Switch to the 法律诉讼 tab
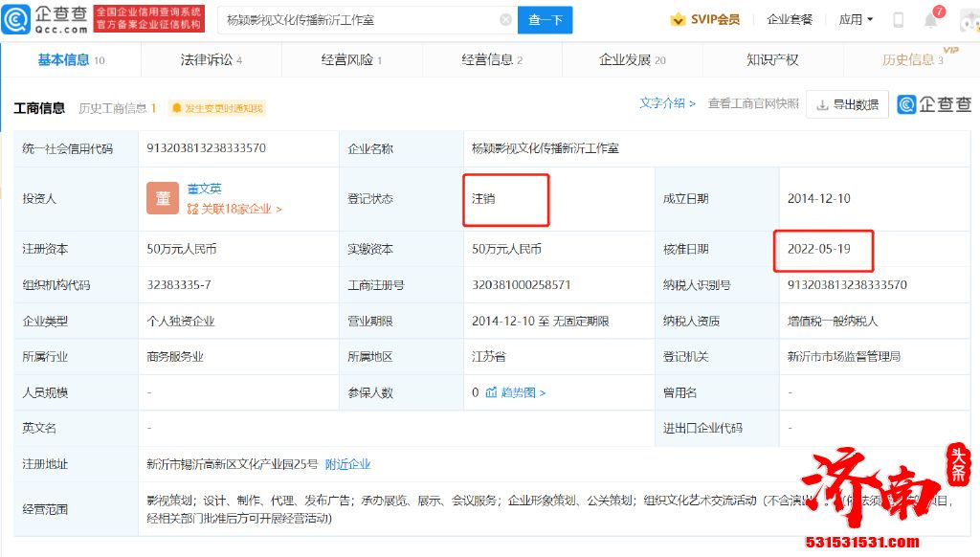This screenshot has height=557, width=980. tap(211, 59)
